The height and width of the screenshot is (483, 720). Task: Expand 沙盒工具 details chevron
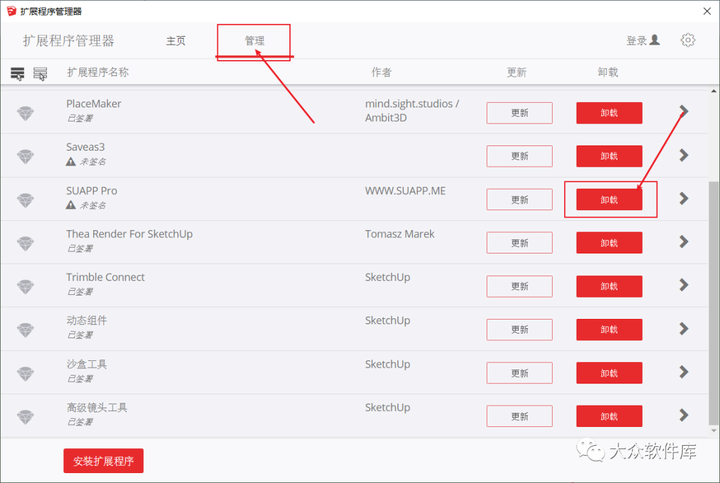pos(684,371)
